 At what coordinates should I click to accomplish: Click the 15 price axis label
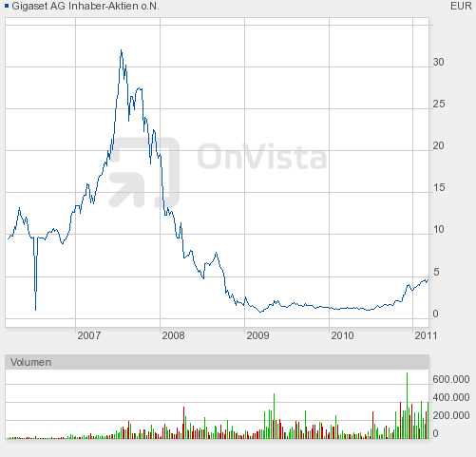pos(439,188)
